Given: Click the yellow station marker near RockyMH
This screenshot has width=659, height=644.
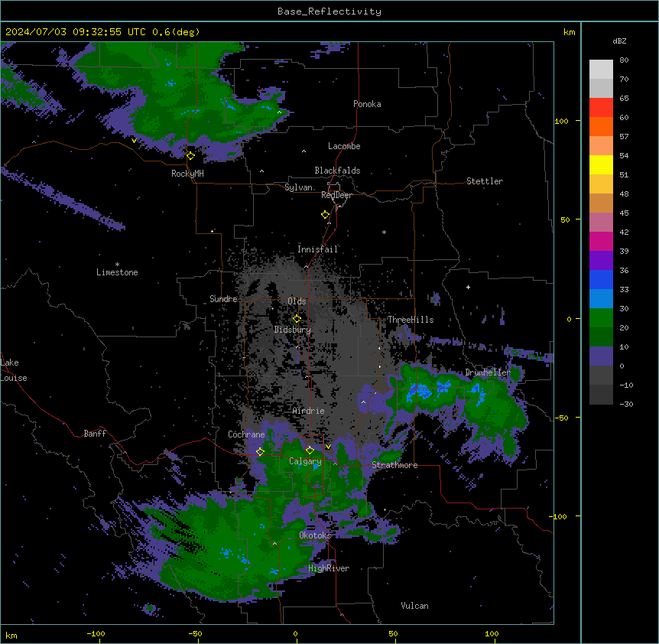Looking at the screenshot, I should pyautogui.click(x=190, y=155).
